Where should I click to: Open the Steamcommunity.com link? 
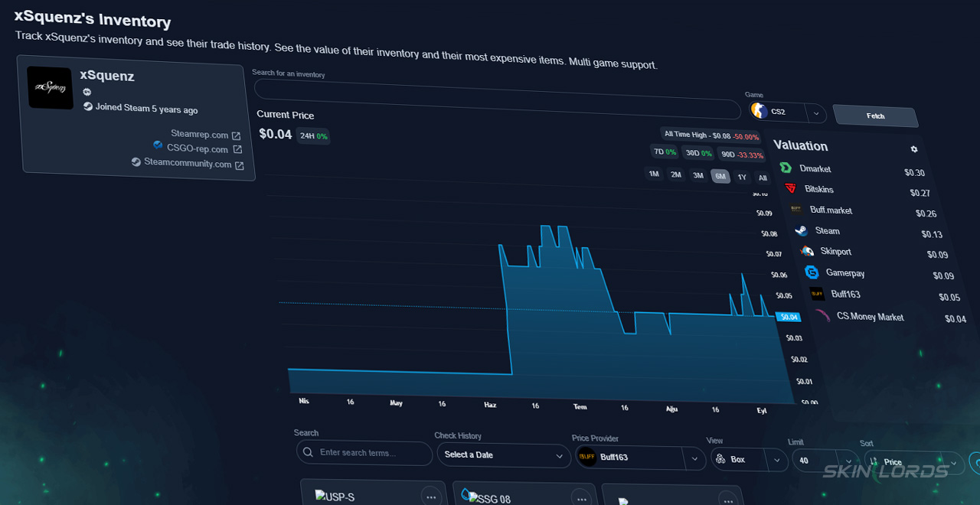point(188,163)
